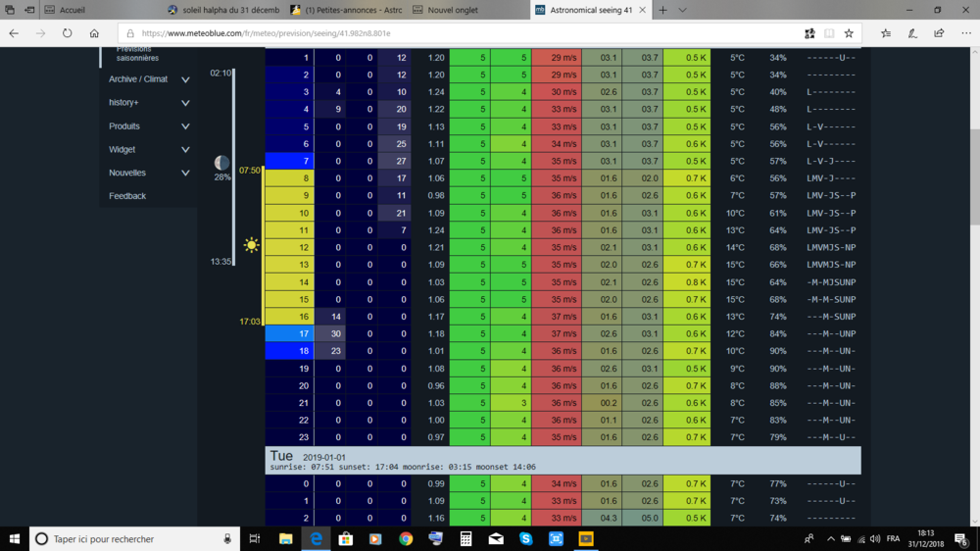The image size is (980, 551).
Task: Expand the Widget chevron
Action: pos(185,149)
